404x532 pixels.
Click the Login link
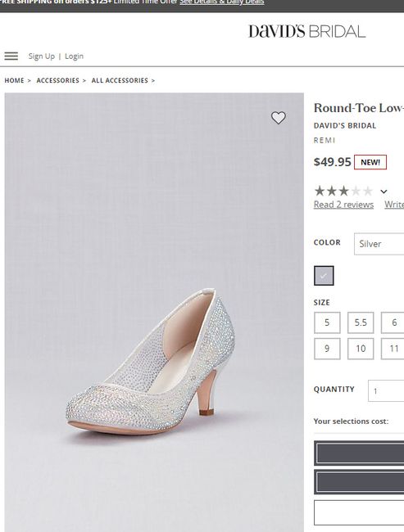click(x=74, y=56)
